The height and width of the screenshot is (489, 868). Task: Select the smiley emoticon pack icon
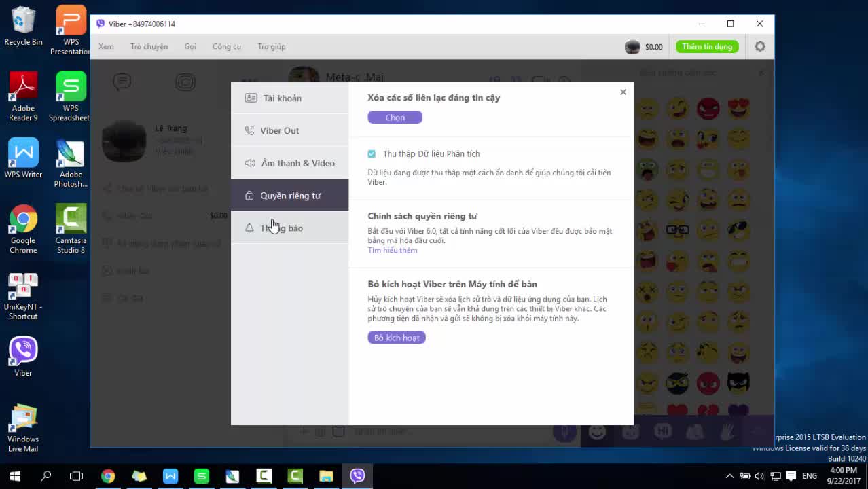coord(597,431)
